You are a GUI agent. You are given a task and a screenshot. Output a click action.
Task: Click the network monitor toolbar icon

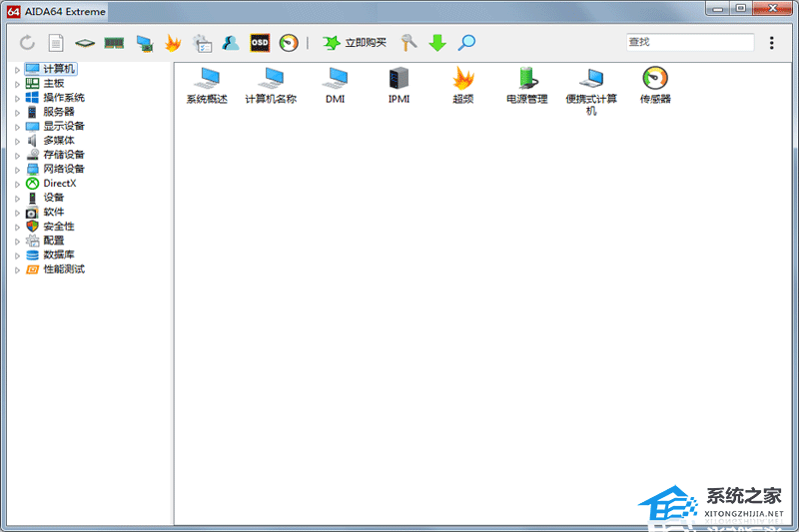145,43
